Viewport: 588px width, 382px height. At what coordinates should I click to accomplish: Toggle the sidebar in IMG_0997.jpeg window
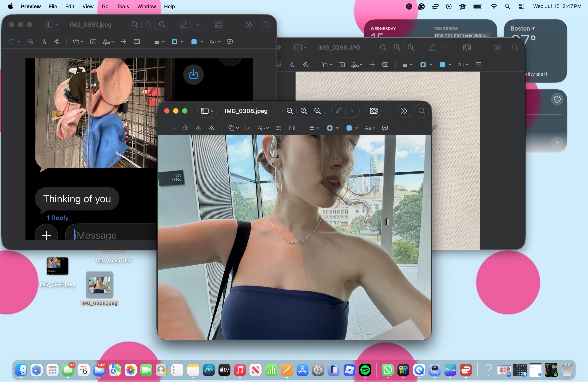tap(49, 24)
